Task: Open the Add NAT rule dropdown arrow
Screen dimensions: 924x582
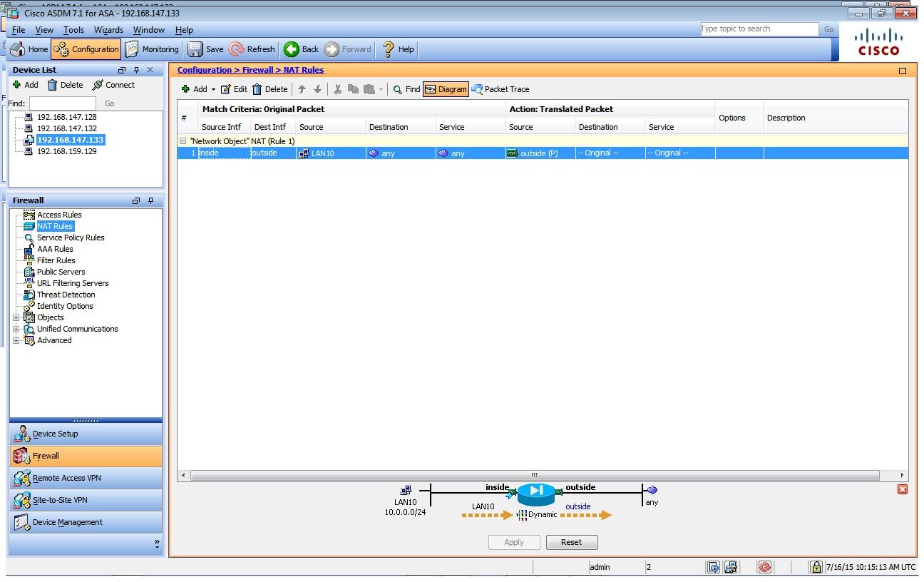Action: point(213,90)
